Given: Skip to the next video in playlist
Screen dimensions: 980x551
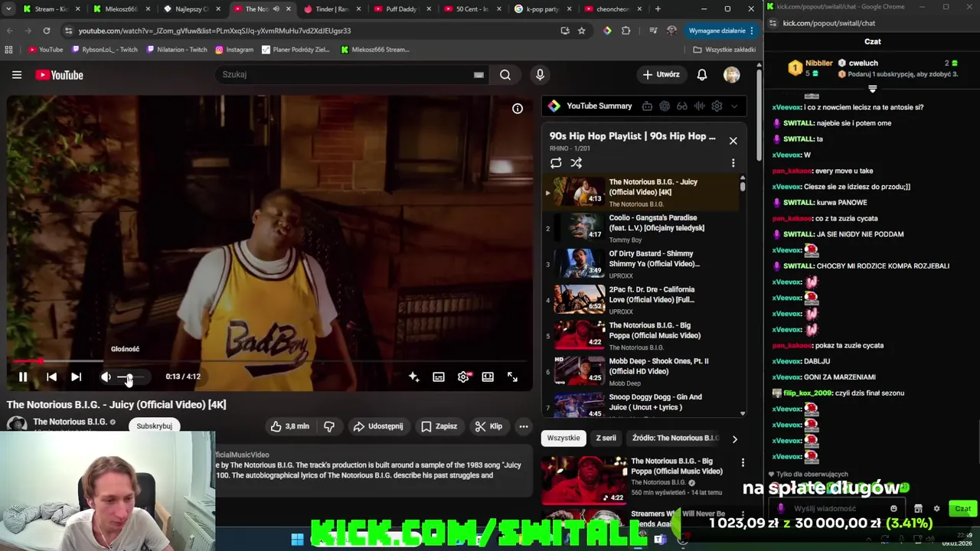Looking at the screenshot, I should point(76,377).
